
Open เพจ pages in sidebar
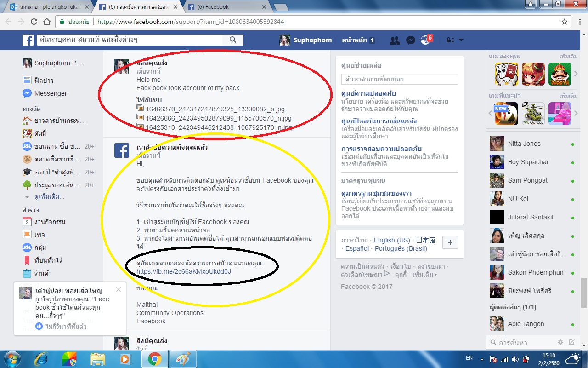click(34, 235)
